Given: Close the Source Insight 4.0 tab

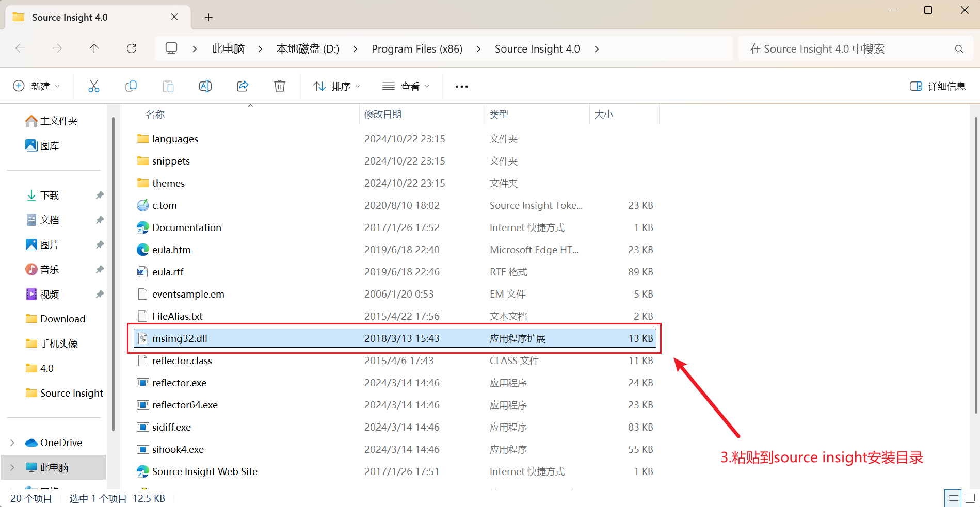Looking at the screenshot, I should pyautogui.click(x=174, y=17).
